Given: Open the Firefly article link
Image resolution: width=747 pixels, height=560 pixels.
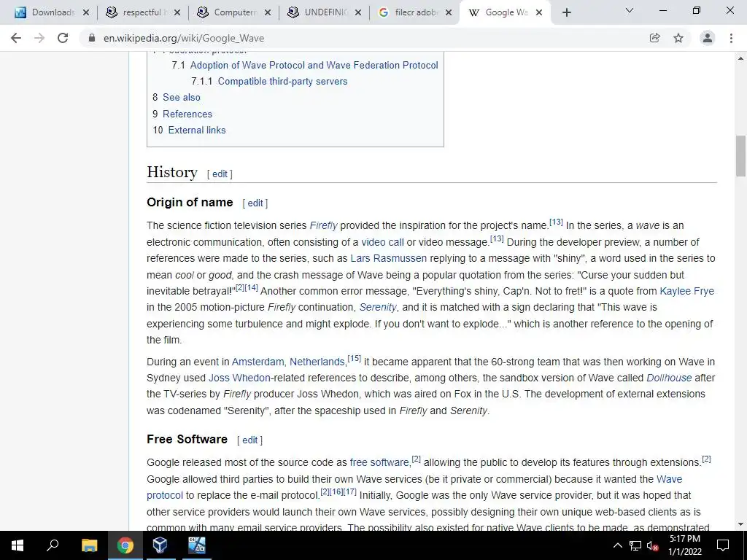Looking at the screenshot, I should [323, 225].
